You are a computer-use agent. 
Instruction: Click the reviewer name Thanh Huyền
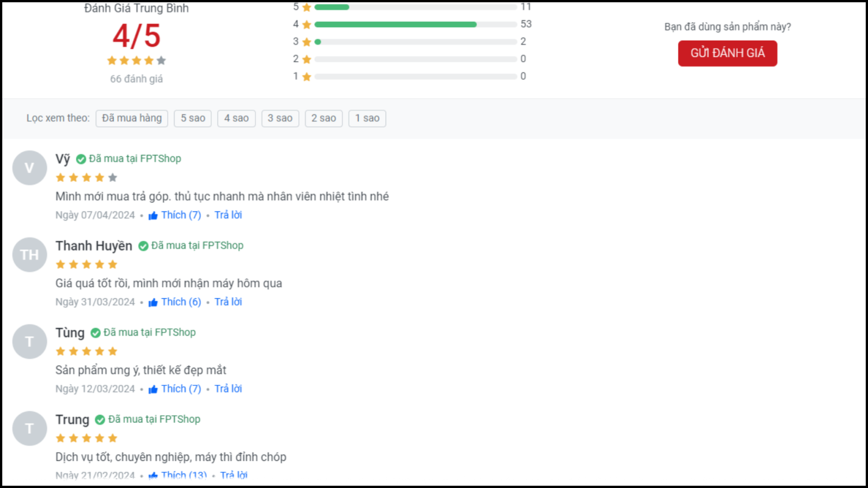[94, 246]
